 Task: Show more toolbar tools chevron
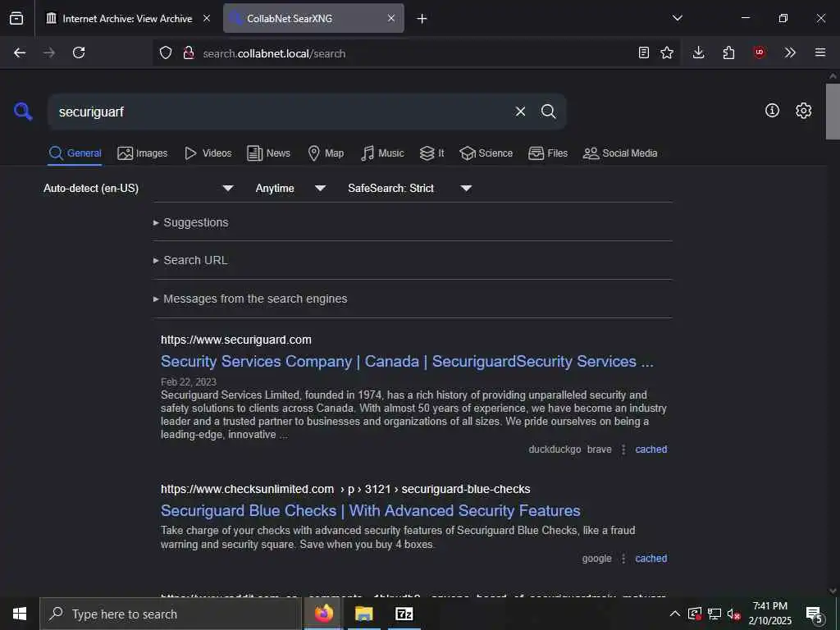click(x=790, y=52)
